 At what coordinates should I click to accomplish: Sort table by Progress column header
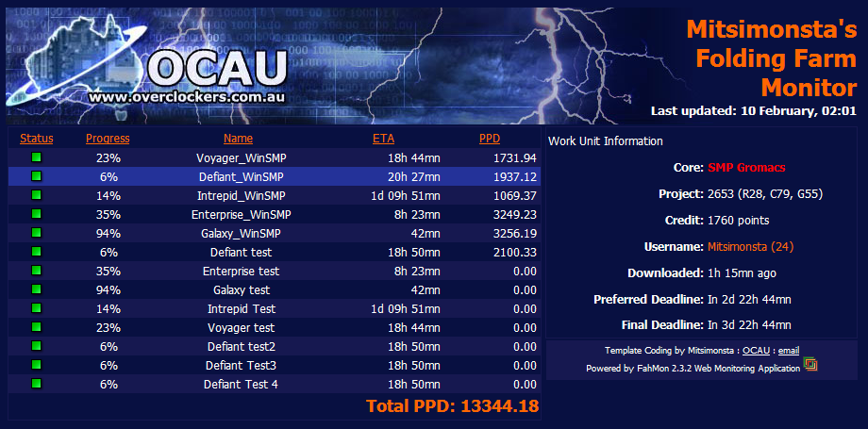coord(108,139)
